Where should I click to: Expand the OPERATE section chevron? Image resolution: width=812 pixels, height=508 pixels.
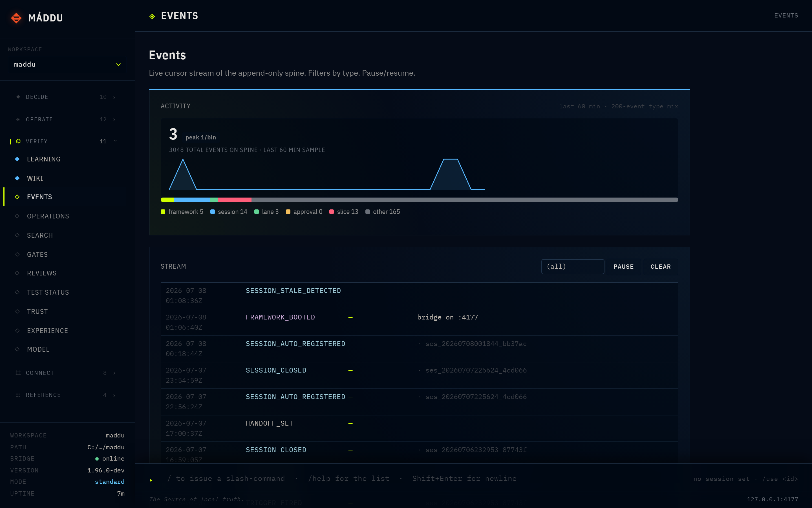(x=114, y=120)
